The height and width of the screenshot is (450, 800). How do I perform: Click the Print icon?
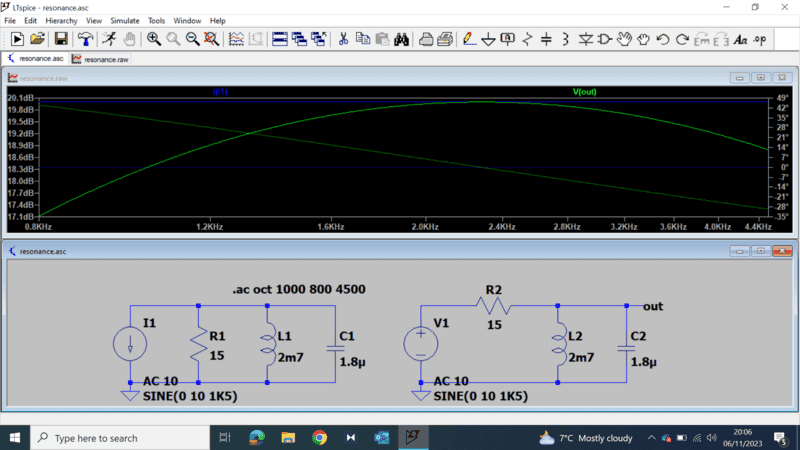426,39
